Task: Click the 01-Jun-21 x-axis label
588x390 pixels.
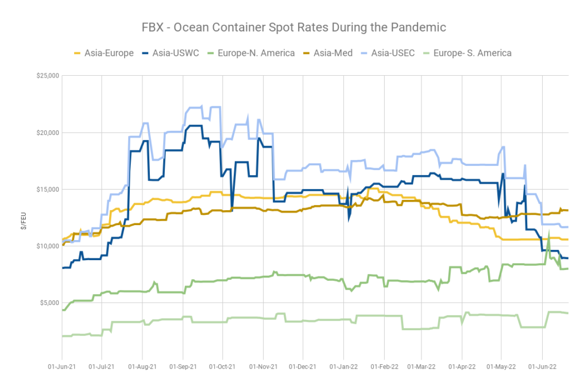Action: [x=62, y=367]
